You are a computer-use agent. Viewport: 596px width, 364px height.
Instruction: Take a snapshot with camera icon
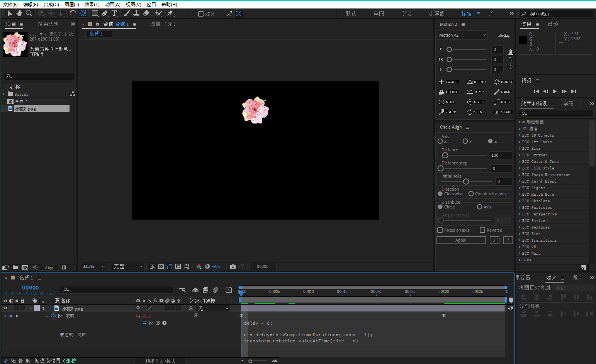(233, 266)
